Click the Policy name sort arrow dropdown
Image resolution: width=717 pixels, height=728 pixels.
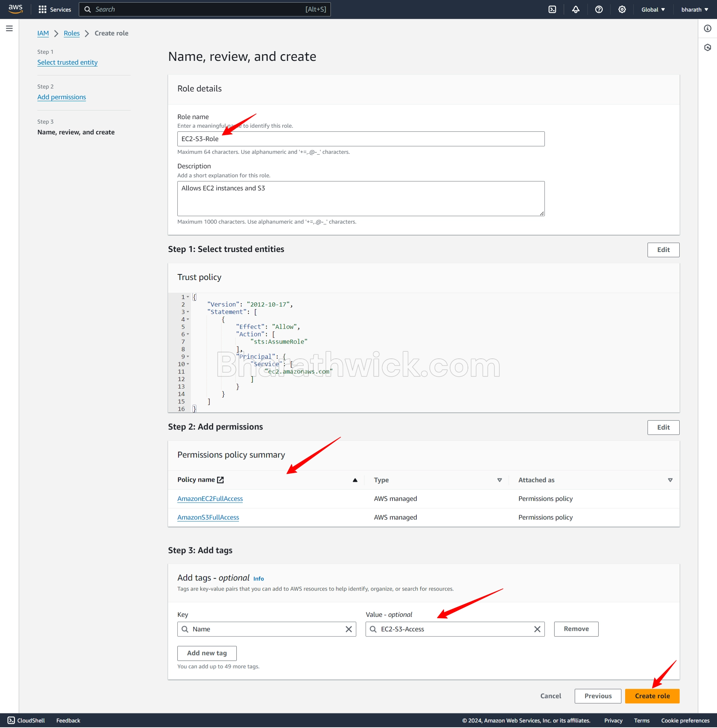coord(355,480)
